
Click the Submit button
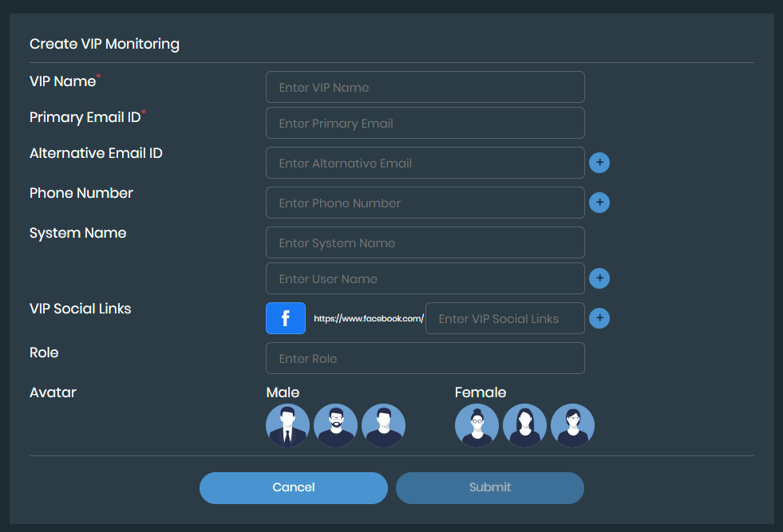(489, 487)
